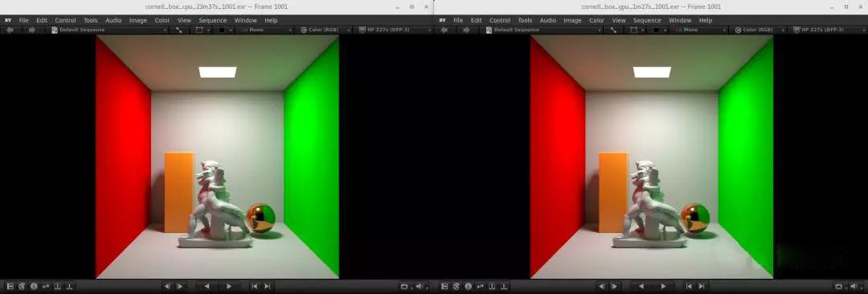
Task: Toggle the audio speaker icon in the left window
Action: 419,286
